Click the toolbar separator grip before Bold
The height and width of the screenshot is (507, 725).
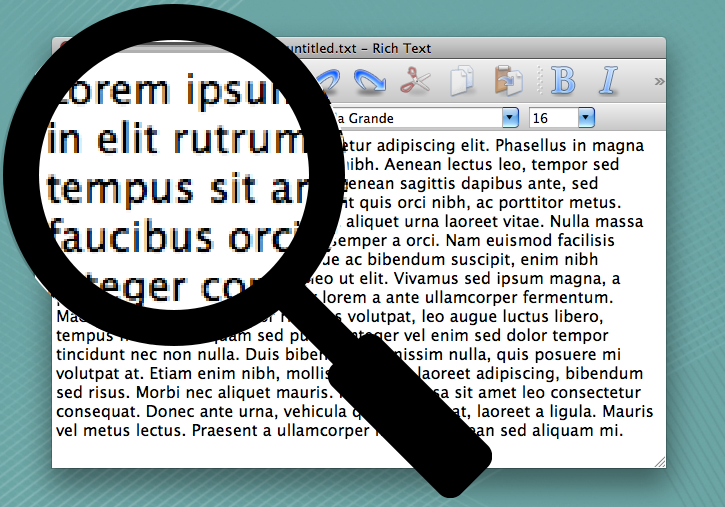[x=538, y=81]
